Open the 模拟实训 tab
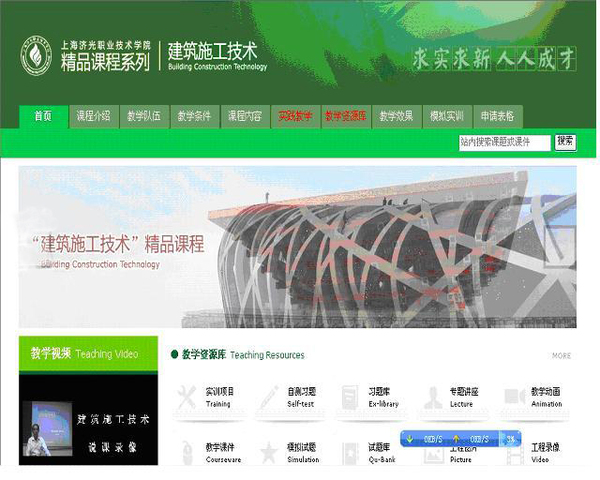Viewport: 600px width, 480px height. click(447, 116)
